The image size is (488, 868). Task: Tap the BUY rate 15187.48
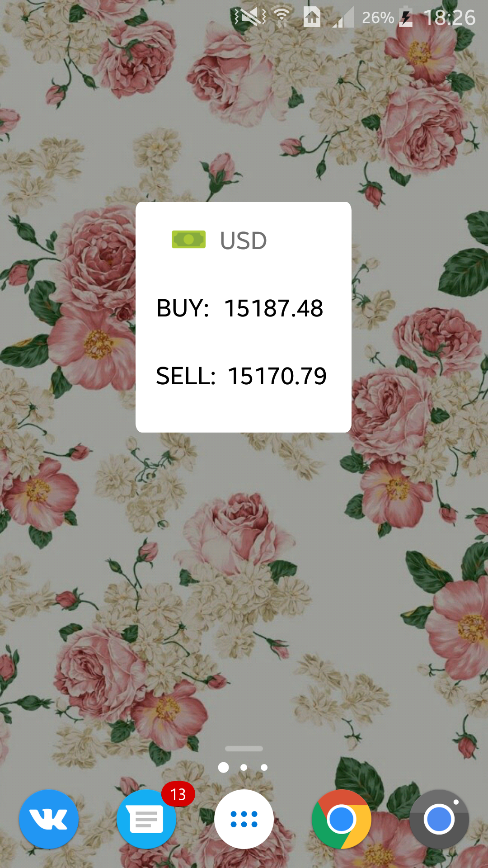pos(273,308)
